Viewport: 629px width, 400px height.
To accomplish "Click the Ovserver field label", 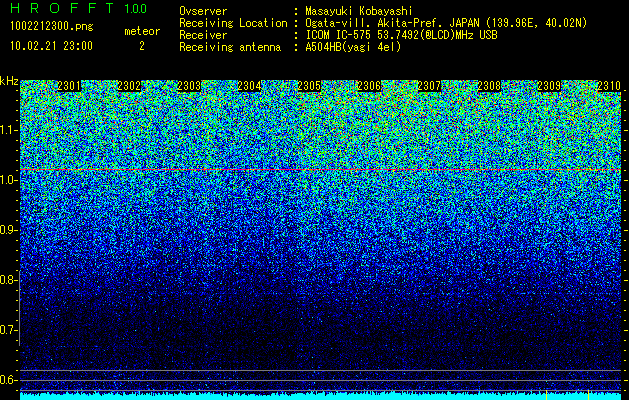I will (203, 11).
